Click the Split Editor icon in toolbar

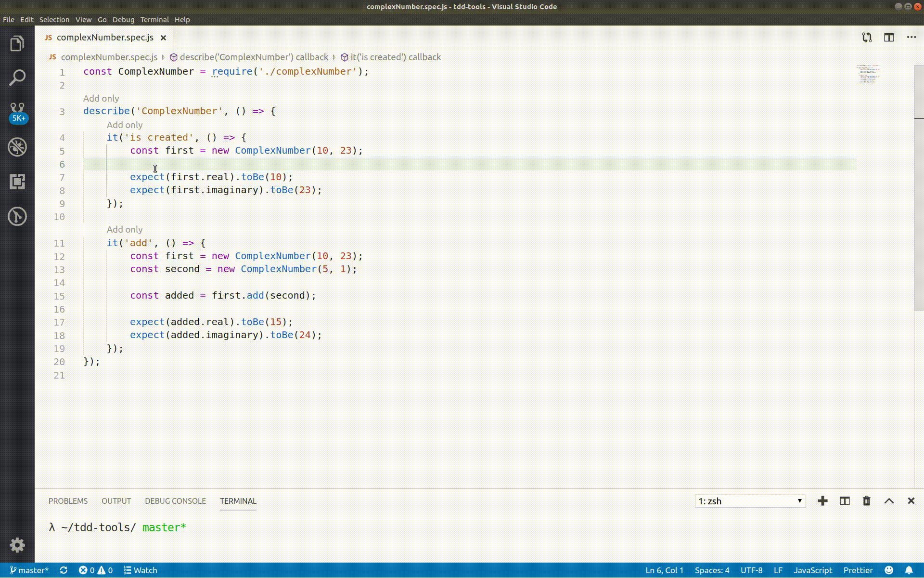[x=889, y=37]
